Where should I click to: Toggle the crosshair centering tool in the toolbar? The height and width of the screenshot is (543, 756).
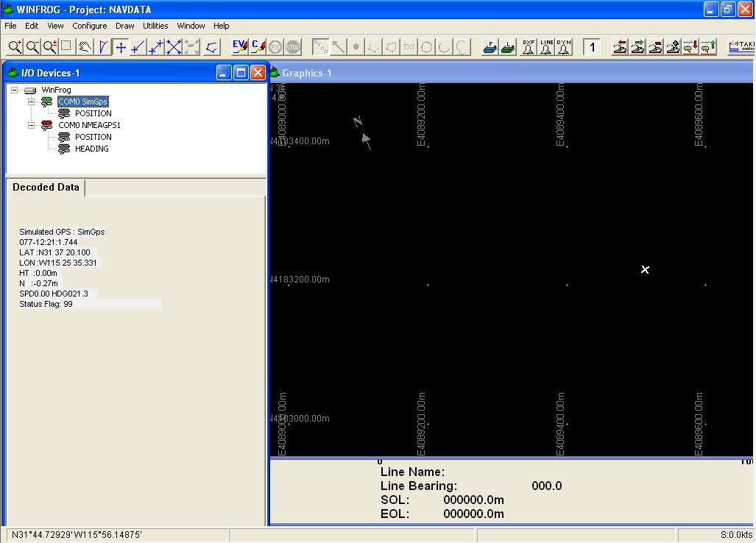point(120,46)
